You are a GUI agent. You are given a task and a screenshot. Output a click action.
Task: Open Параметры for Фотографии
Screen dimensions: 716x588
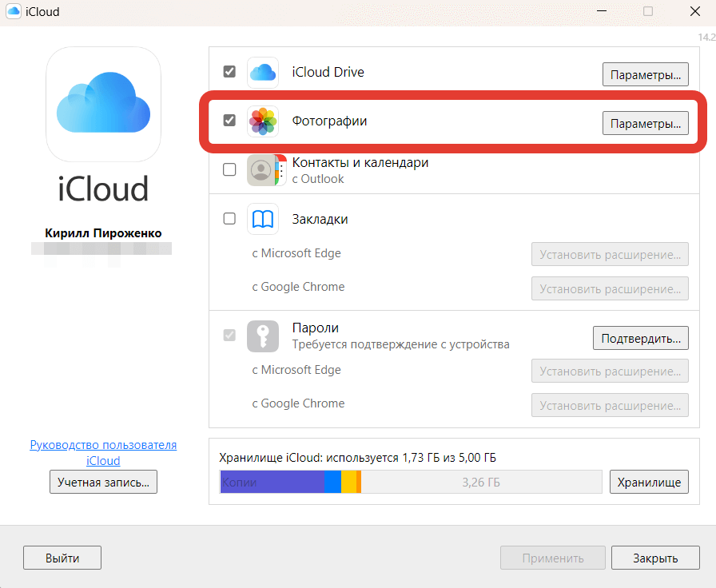pyautogui.click(x=645, y=123)
